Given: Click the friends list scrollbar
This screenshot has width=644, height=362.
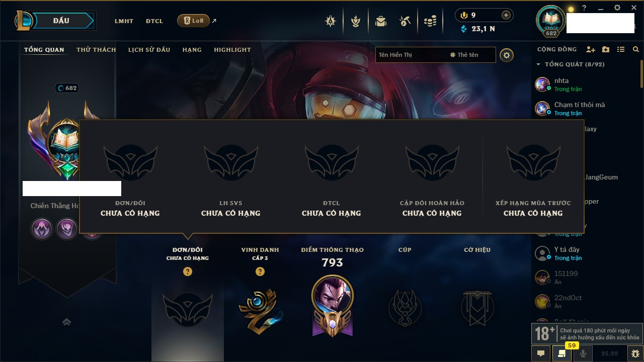Looking at the screenshot, I should click(641, 73).
